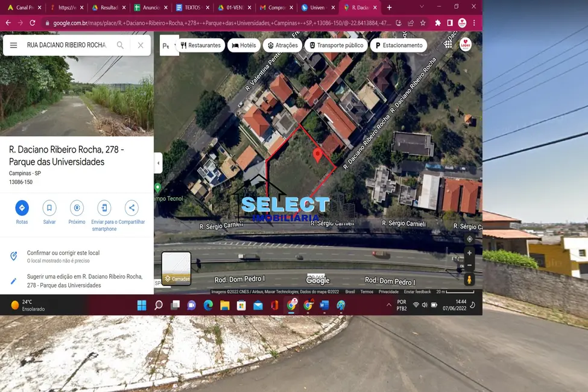The image size is (588, 392).
Task: Open the Google apps grid on the map
Action: [447, 44]
